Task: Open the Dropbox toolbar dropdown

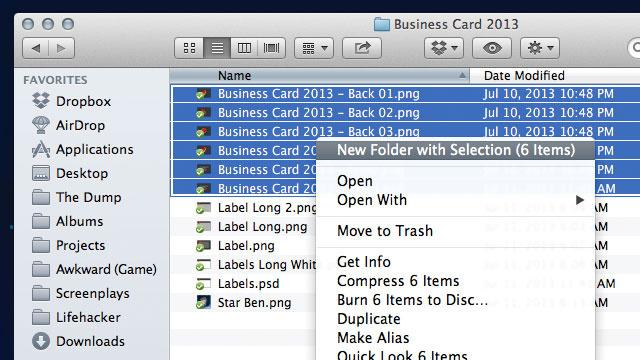Action: pyautogui.click(x=444, y=48)
